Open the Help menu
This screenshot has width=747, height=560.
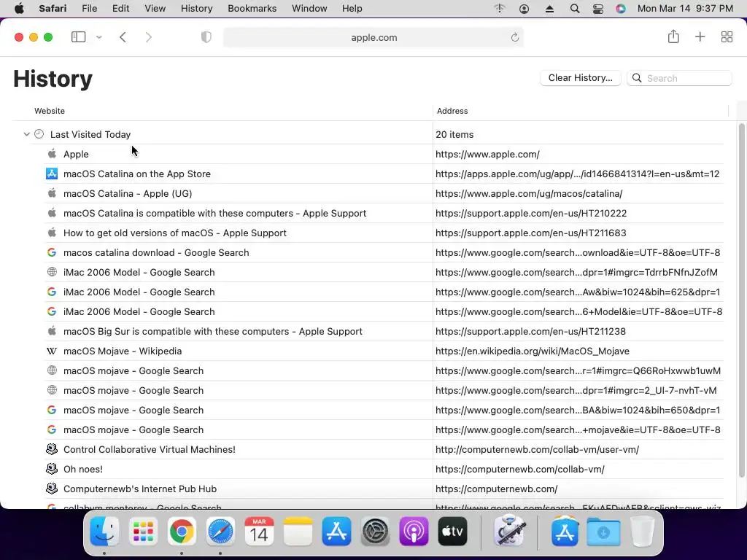[352, 9]
